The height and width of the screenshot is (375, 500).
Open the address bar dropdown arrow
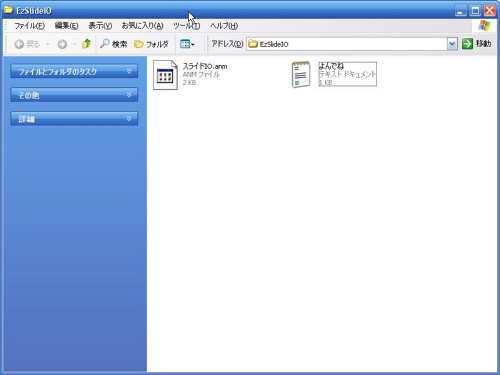(x=452, y=44)
